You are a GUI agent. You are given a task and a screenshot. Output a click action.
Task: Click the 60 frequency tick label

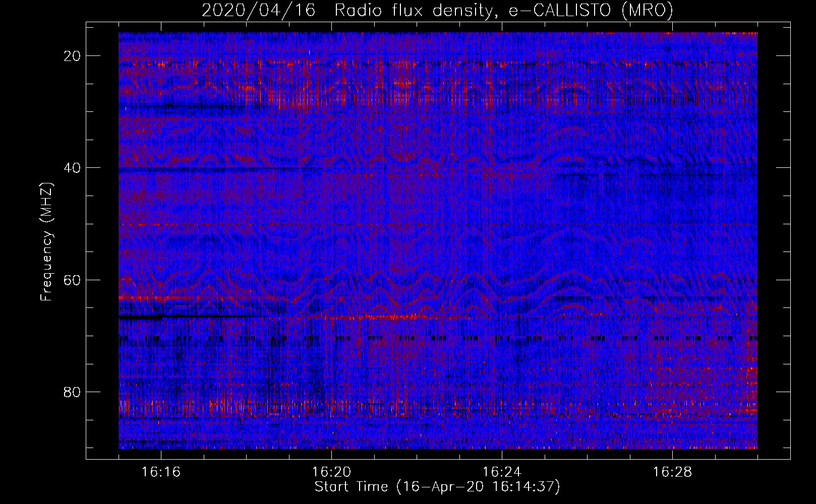[73, 280]
